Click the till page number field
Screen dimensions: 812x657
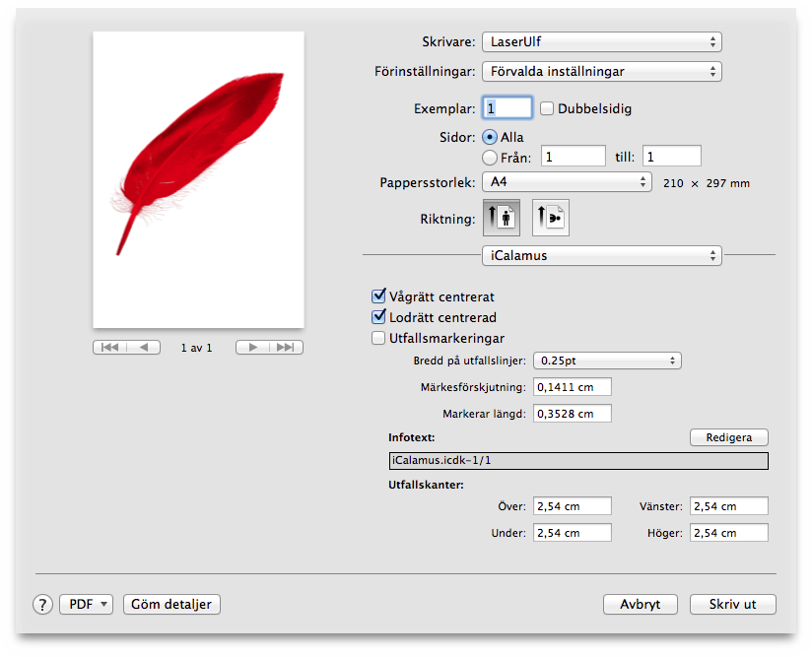tap(672, 157)
